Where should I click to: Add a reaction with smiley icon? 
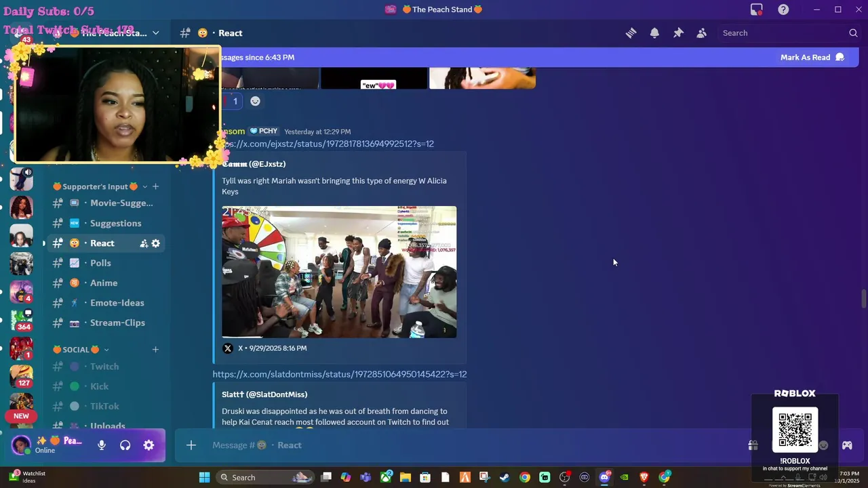[x=255, y=101]
